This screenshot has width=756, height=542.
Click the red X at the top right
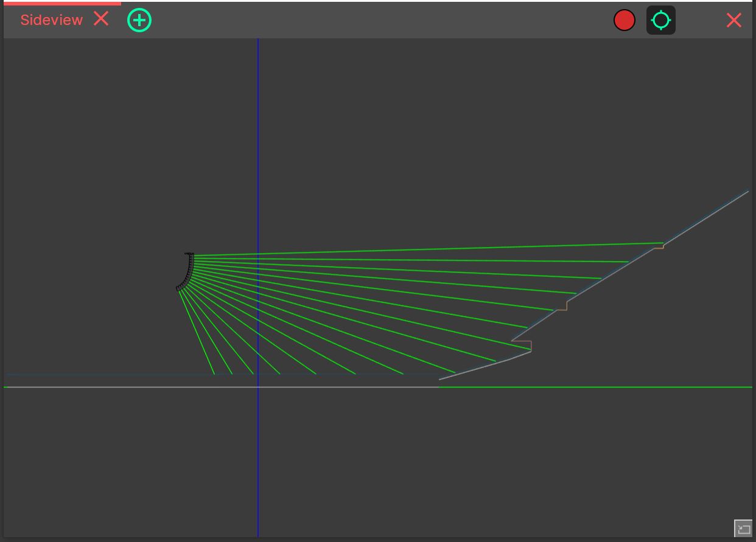733,20
